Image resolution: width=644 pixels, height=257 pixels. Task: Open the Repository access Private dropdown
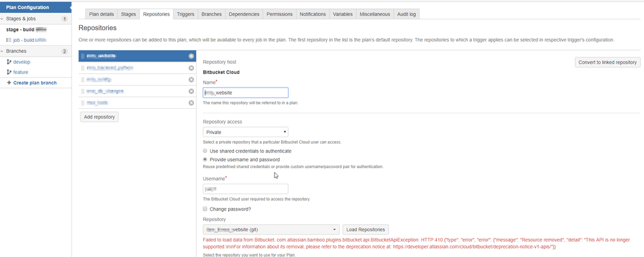246,132
